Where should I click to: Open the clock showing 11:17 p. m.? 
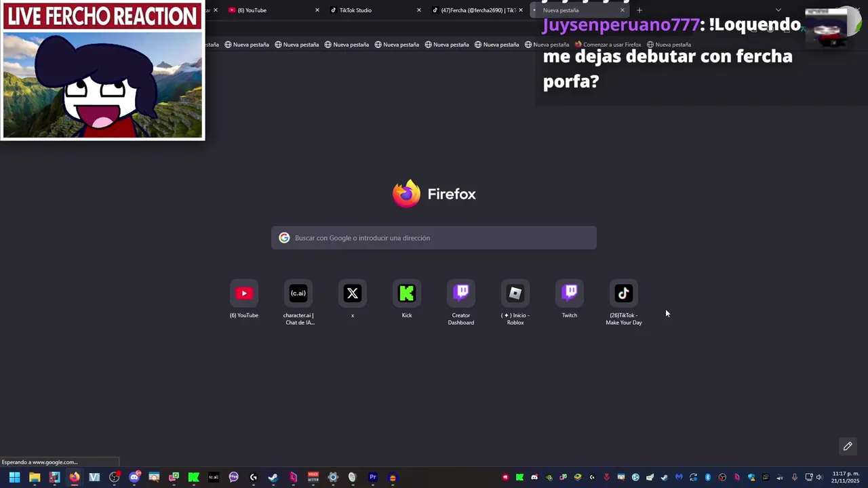[846, 477]
